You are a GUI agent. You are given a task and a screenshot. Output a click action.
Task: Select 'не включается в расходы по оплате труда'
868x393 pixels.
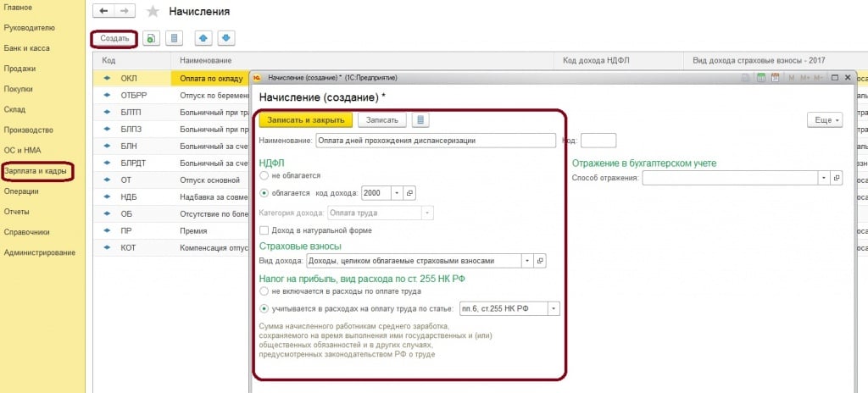click(x=264, y=291)
